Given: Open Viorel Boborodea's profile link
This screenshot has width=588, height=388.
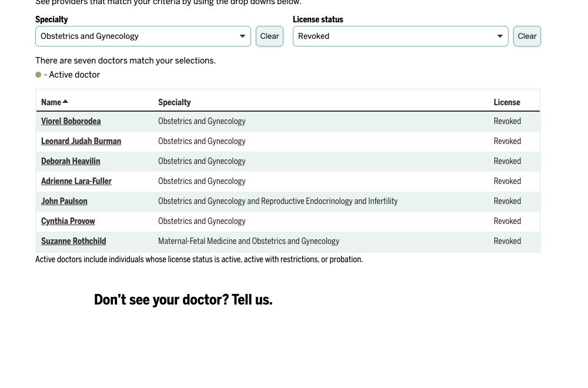Looking at the screenshot, I should 71,121.
